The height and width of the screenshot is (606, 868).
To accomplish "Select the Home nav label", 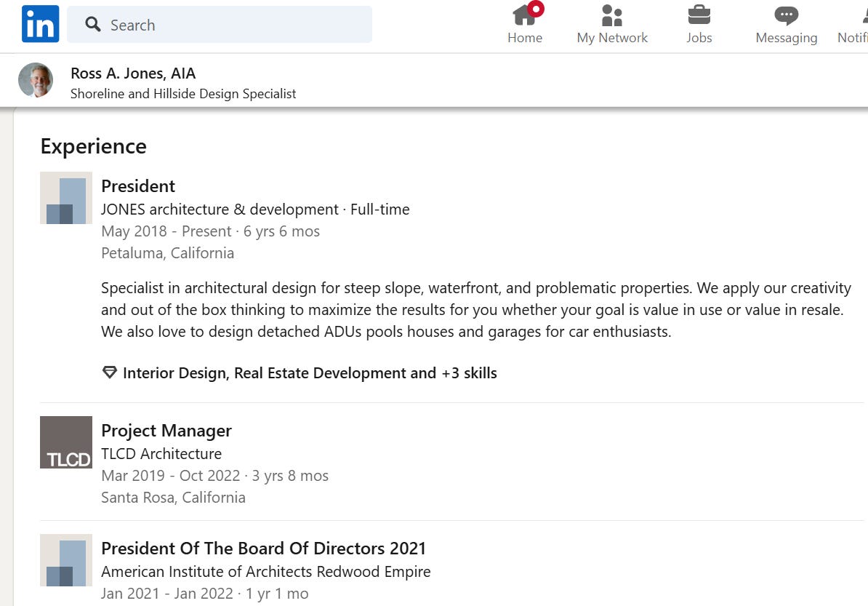I will coord(525,38).
